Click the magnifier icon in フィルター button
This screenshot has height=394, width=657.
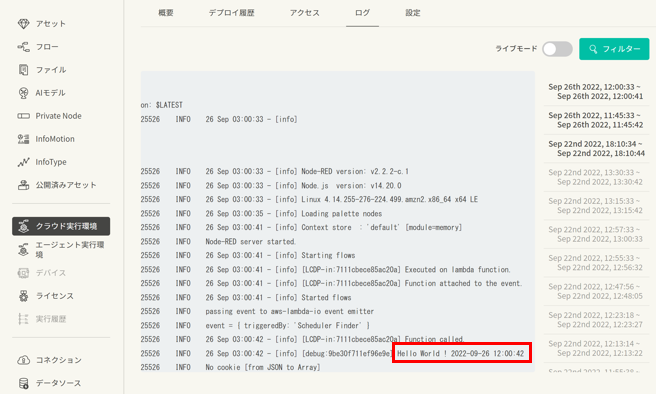(x=593, y=49)
